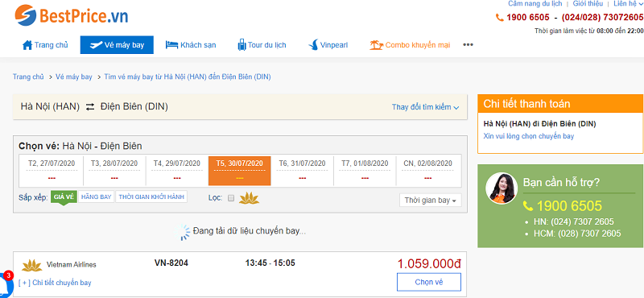Click the Vinpearl bird icon

(x=313, y=45)
